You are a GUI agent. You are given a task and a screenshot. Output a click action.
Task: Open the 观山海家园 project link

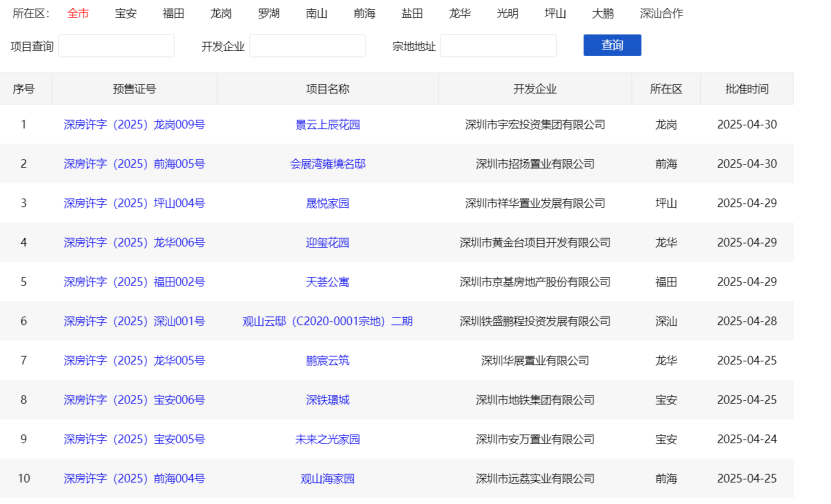pos(327,479)
